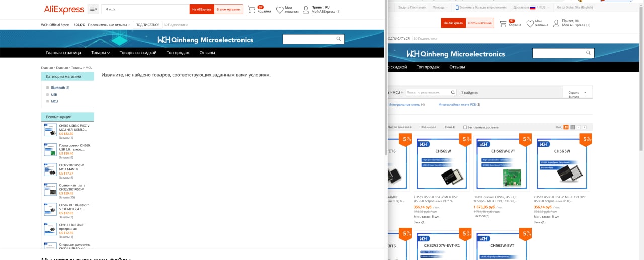Open 'WCH Official Store' link
This screenshot has height=260, width=644.
pyautogui.click(x=55, y=24)
